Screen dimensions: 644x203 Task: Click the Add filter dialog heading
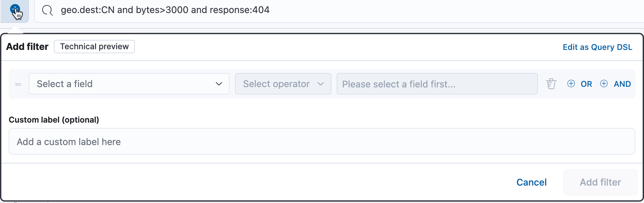(x=27, y=47)
